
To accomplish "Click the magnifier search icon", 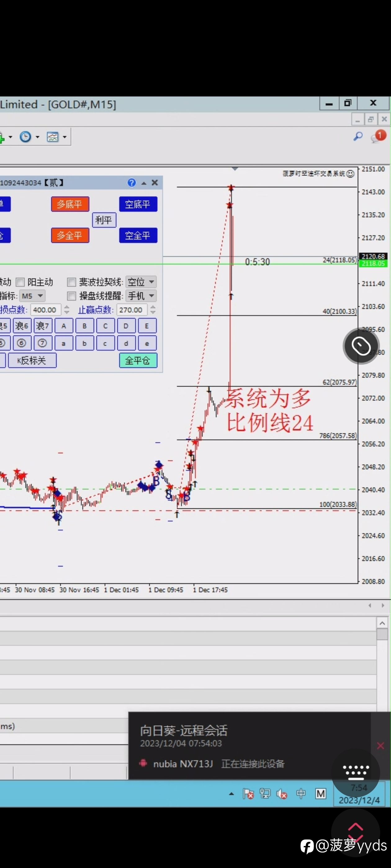I will pos(357,136).
